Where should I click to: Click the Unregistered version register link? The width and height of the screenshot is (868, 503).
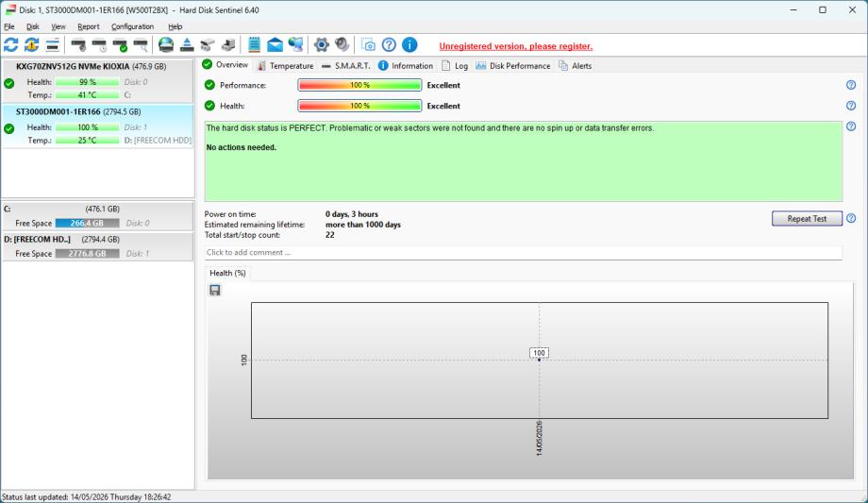click(516, 46)
